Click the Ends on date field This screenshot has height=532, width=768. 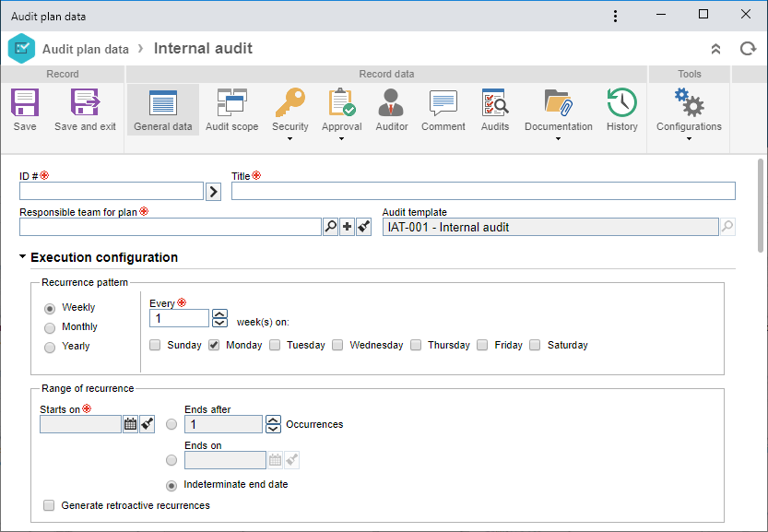(x=225, y=460)
